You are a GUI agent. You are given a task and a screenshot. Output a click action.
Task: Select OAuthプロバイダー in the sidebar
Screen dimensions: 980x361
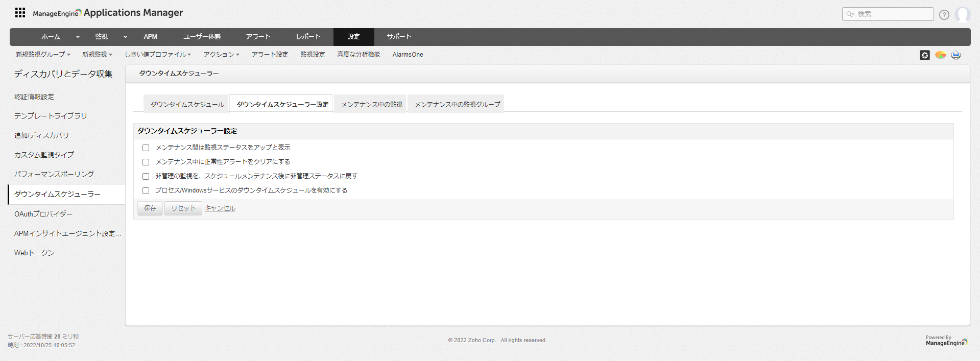(43, 214)
